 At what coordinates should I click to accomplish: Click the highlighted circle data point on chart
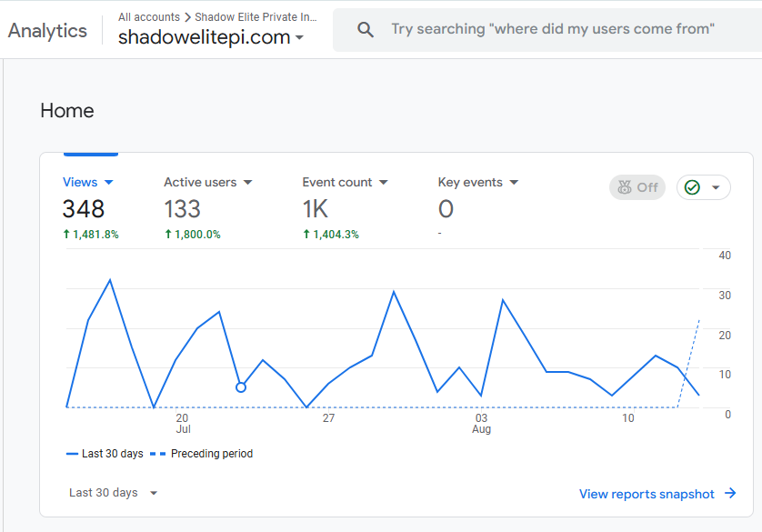pyautogui.click(x=241, y=387)
